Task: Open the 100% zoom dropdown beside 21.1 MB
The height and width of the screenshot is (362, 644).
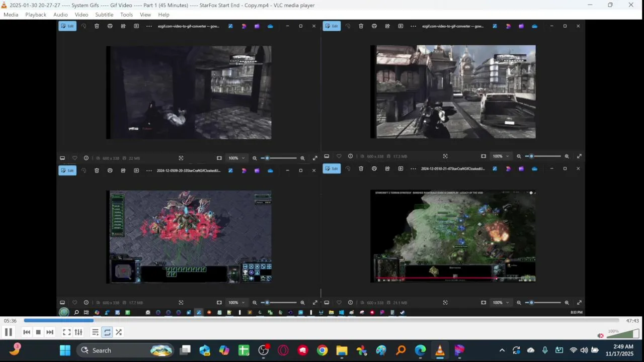Action: click(501, 303)
